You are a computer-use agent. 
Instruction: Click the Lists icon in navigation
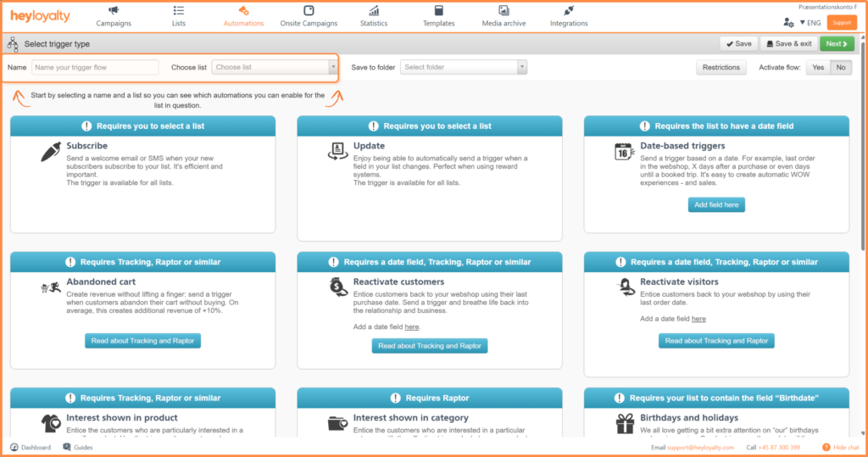178,10
